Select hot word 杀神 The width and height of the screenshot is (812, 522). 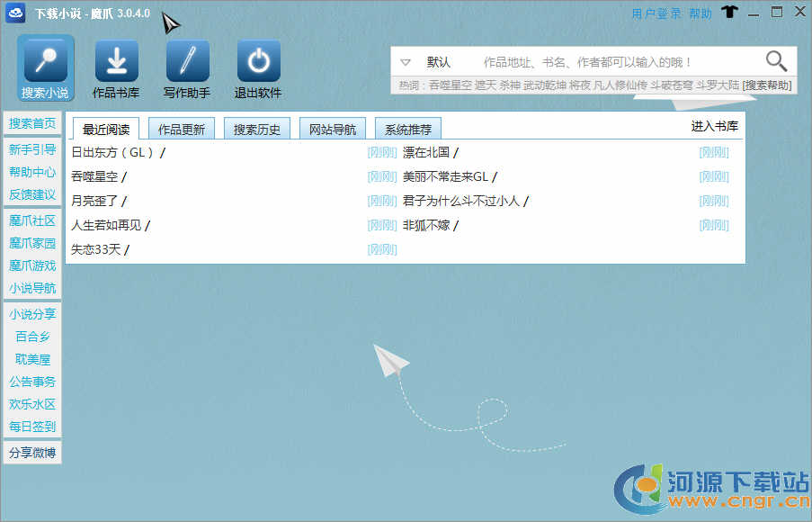[510, 85]
